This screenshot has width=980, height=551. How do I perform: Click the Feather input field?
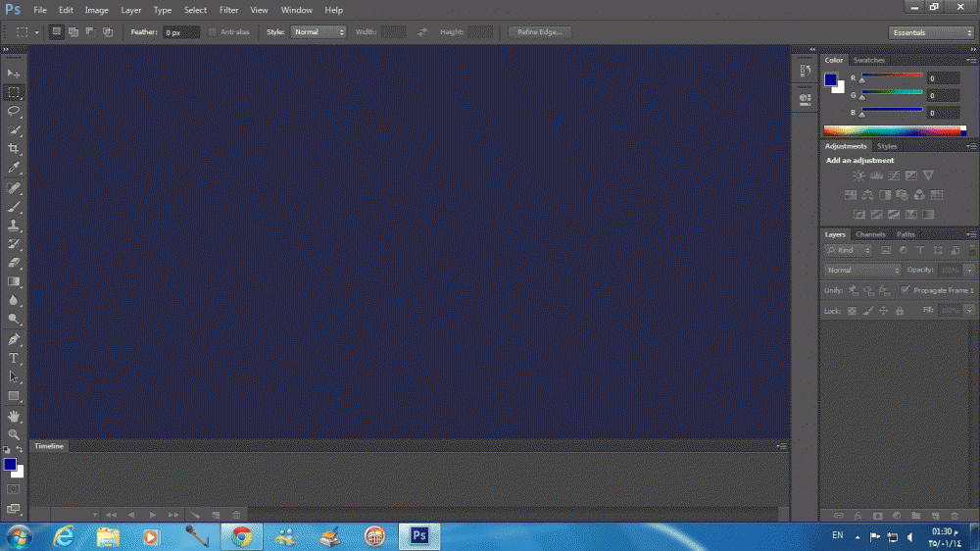181,32
